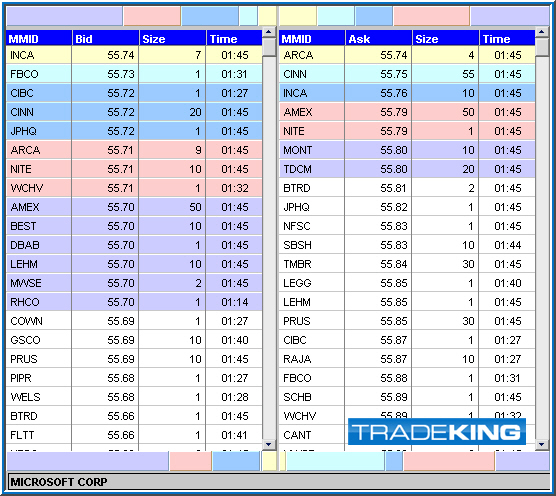The height and width of the screenshot is (496, 556).
Task: Select the GSCO bid row at 55.69
Action: point(134,340)
